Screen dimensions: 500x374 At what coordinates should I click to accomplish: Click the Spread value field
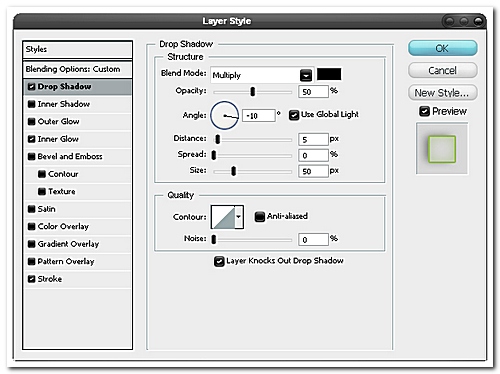(x=313, y=155)
